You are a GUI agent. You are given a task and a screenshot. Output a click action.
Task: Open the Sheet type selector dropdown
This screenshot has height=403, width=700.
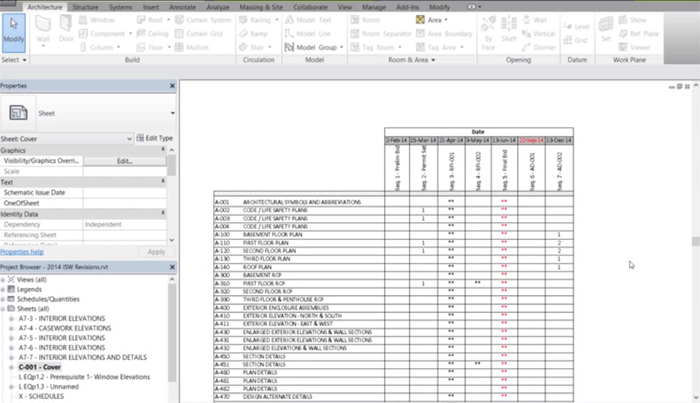point(172,113)
